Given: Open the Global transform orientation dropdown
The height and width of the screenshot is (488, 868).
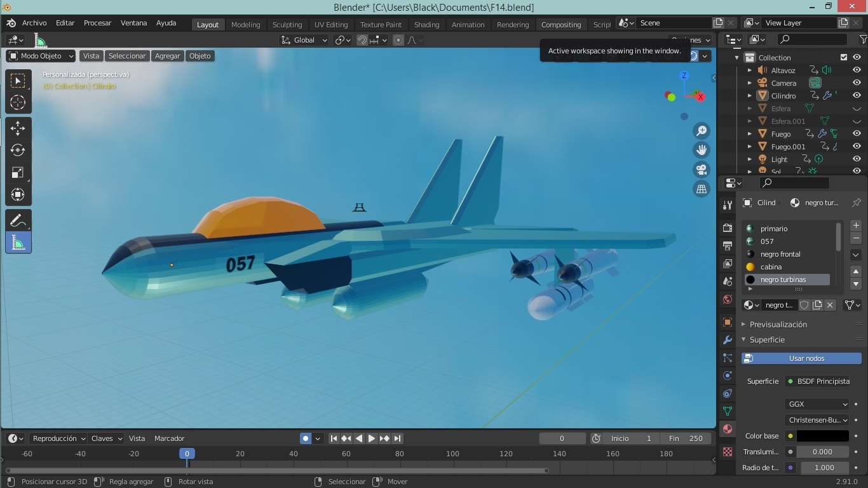Looking at the screenshot, I should [303, 39].
